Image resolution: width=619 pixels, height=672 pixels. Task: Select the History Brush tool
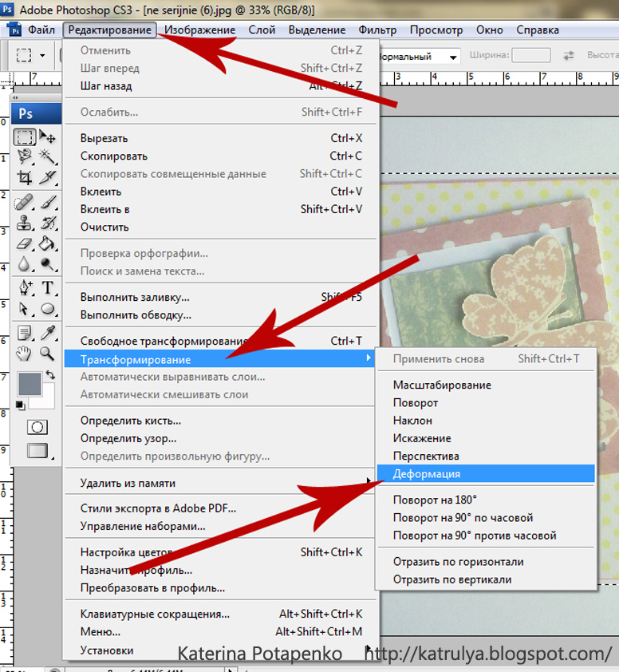point(48,223)
